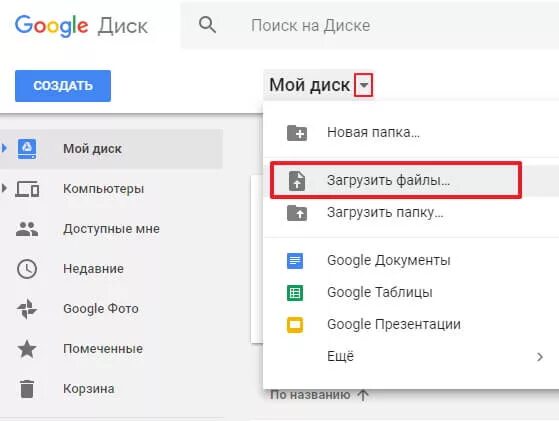Click the Компьютеры devices icon
The width and height of the screenshot is (559, 421).
pyautogui.click(x=27, y=189)
